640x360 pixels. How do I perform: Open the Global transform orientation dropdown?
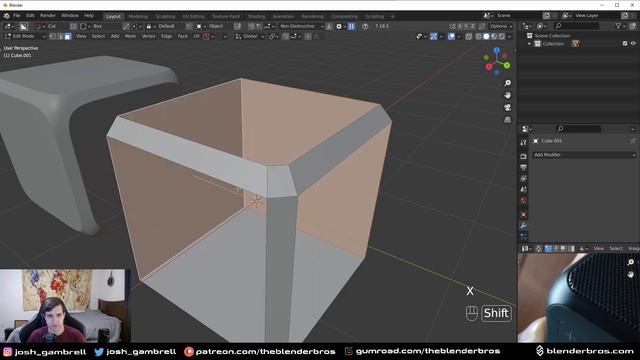click(250, 36)
